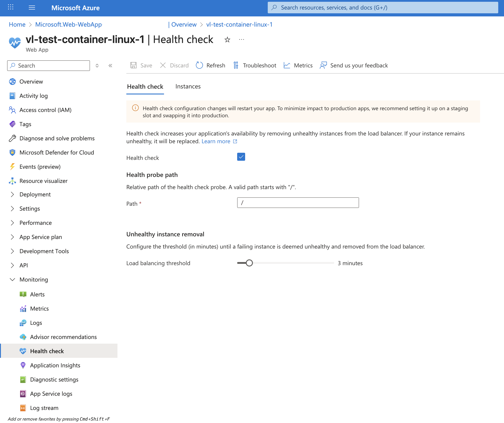Click the Load balancing threshold slider handle
The image size is (504, 423).
click(x=249, y=263)
